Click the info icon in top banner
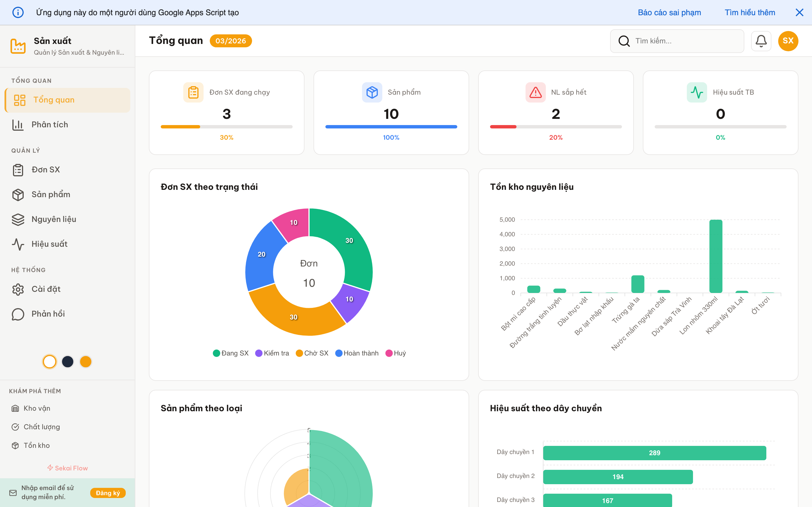 point(18,12)
